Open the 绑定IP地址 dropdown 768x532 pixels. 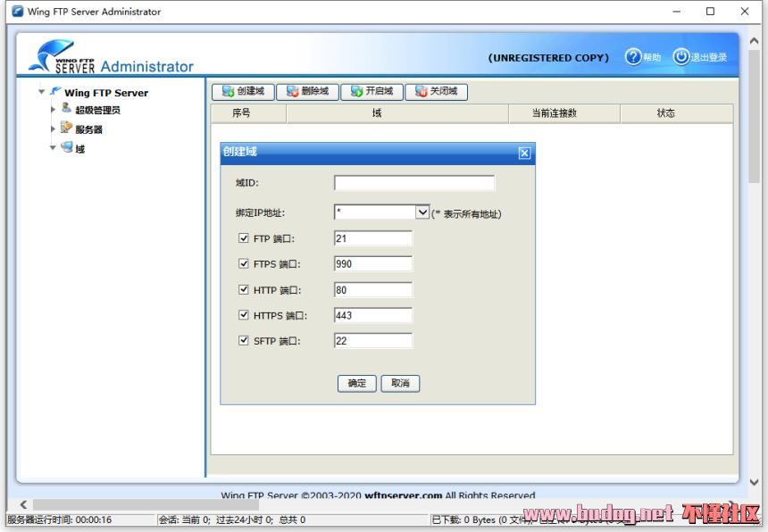tap(422, 212)
